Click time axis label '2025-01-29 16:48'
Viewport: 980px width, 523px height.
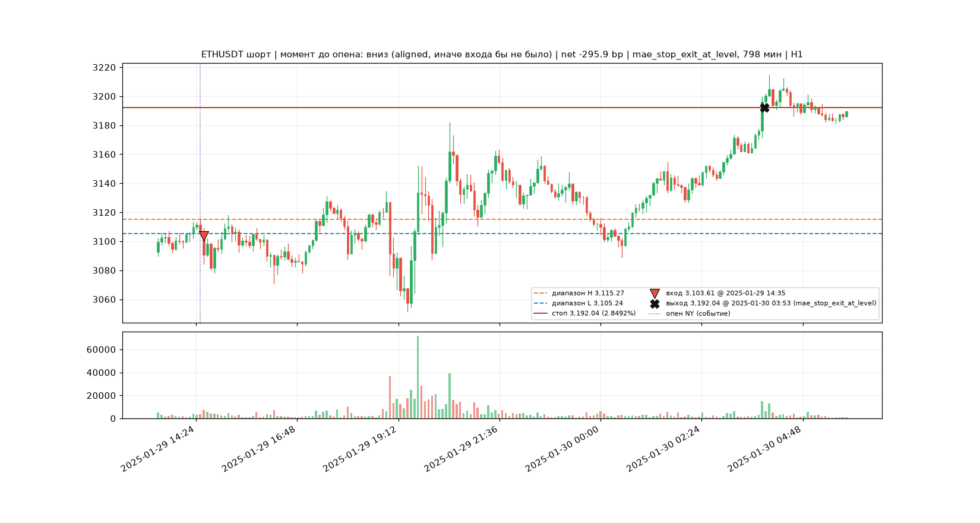(x=259, y=449)
